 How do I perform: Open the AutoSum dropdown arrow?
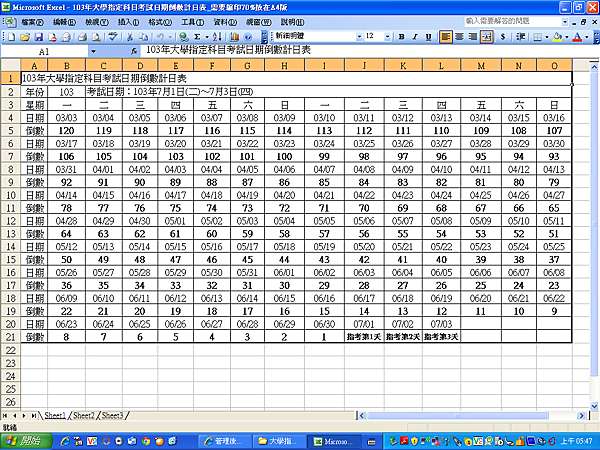206,37
